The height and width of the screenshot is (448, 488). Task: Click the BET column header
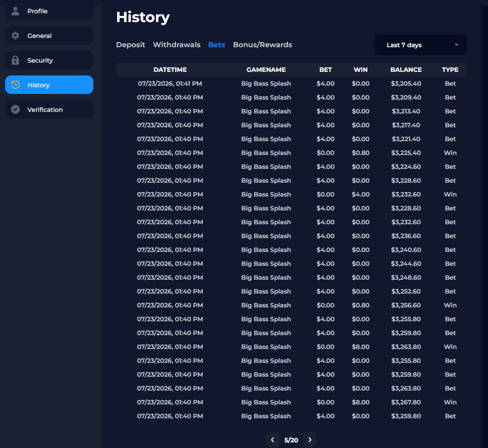point(325,70)
